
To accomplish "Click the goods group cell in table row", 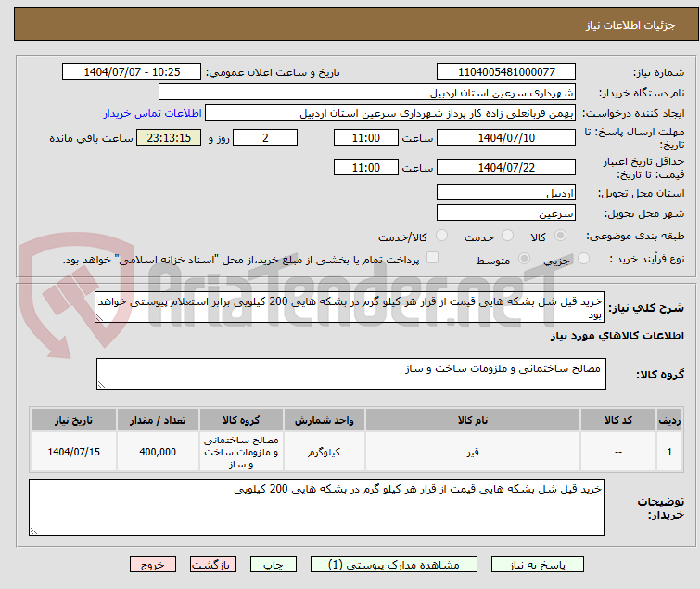I will [241, 452].
